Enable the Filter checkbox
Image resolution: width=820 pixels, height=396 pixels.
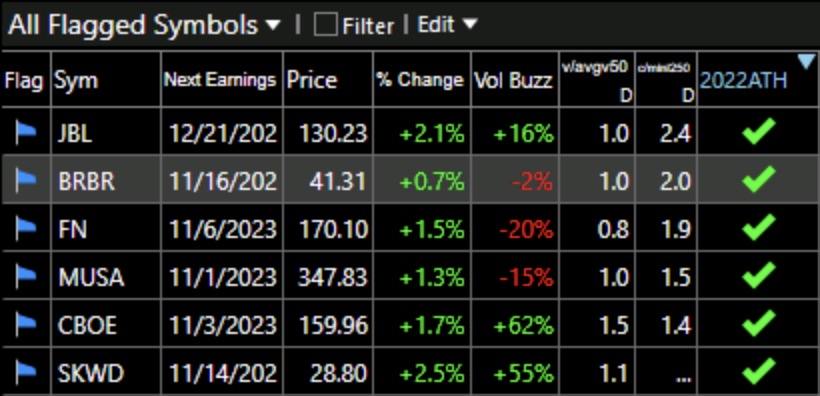tap(325, 25)
